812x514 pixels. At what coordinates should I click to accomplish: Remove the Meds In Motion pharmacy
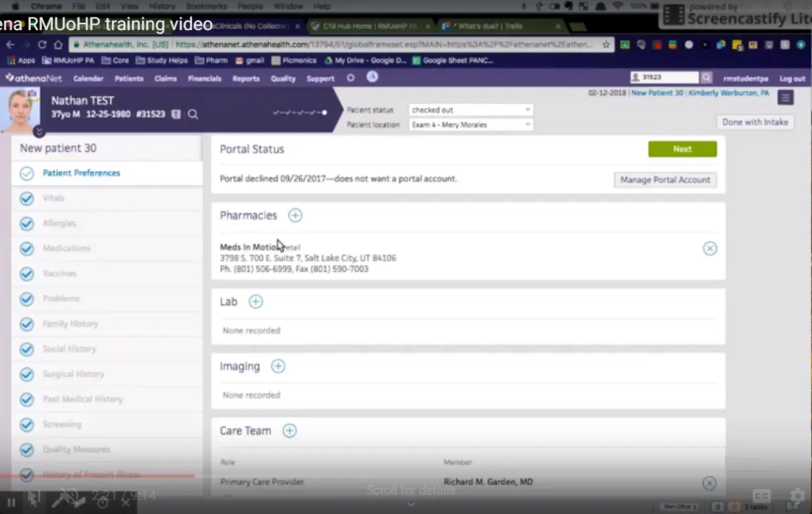pos(710,249)
